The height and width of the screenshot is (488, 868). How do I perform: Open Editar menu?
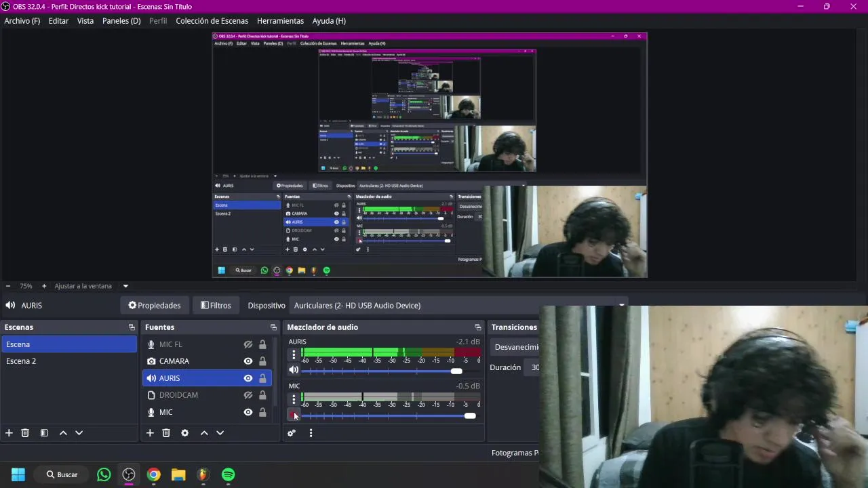pyautogui.click(x=58, y=21)
